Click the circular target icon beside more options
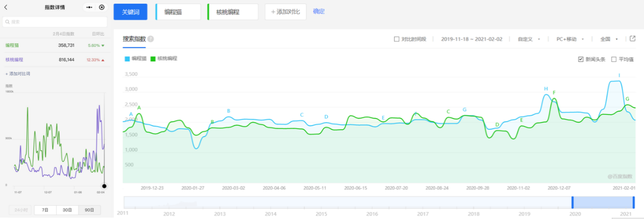644x219 pixels. pos(101,7)
